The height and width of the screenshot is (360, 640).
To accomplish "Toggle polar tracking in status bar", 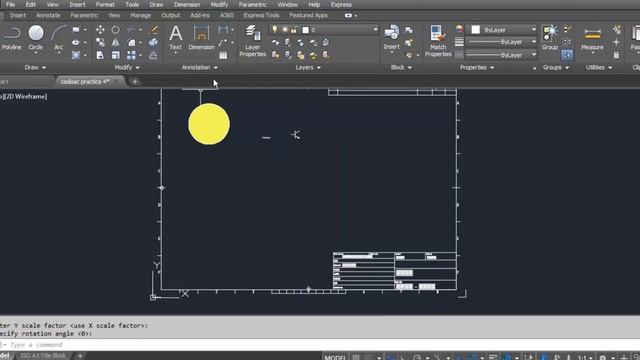I will click(x=417, y=357).
